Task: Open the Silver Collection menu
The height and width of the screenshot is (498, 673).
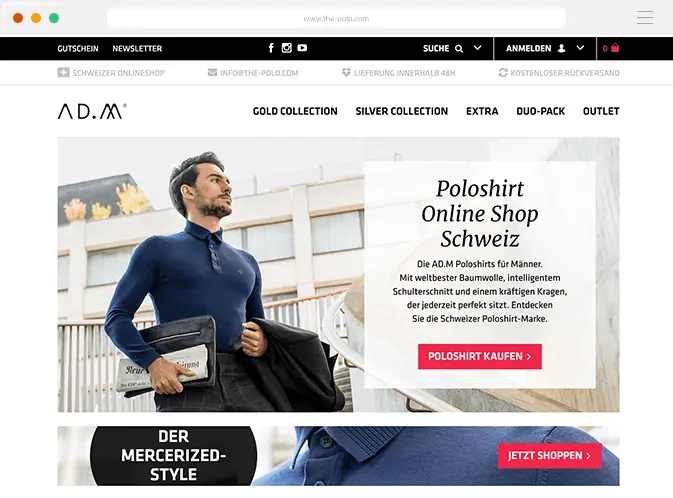Action: tap(401, 111)
